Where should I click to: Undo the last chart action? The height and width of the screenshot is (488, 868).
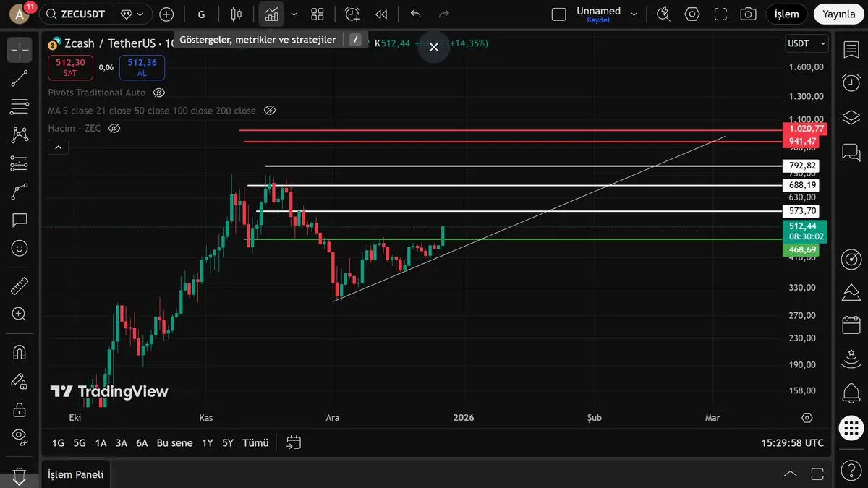click(415, 14)
